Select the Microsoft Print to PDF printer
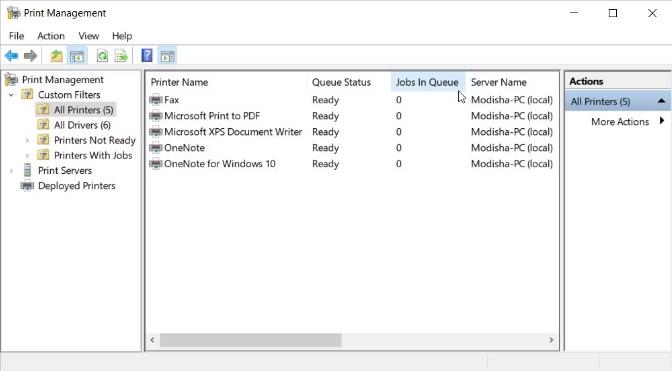The height and width of the screenshot is (371, 672). (x=212, y=116)
